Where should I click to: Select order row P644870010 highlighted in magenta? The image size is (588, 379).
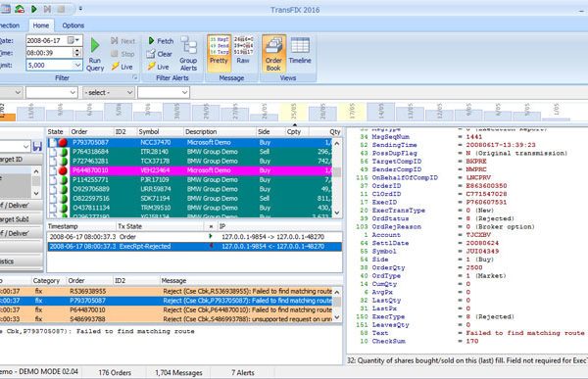coord(190,170)
